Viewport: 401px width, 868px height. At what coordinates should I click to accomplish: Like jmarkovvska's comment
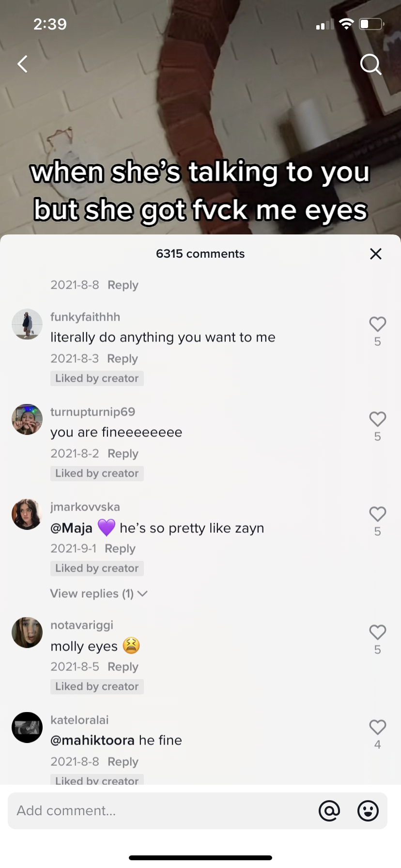(x=378, y=514)
